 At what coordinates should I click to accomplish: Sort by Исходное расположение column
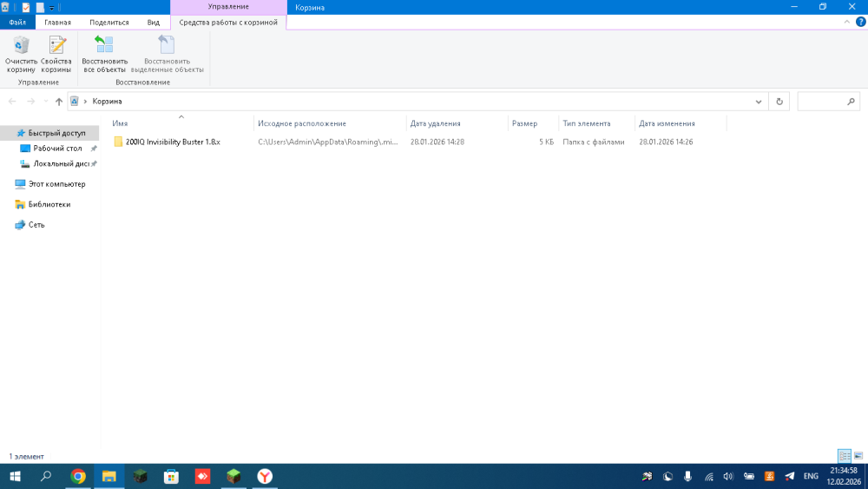(x=330, y=123)
